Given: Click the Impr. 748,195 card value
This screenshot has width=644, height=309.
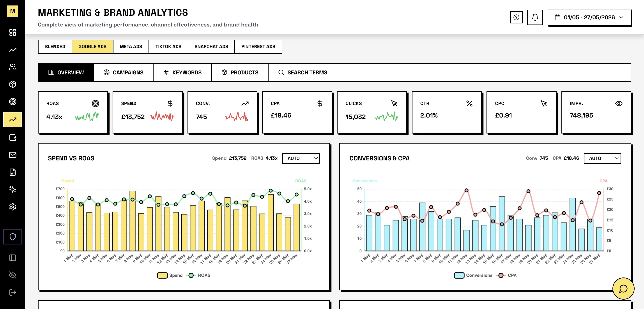Looking at the screenshot, I should click(581, 115).
